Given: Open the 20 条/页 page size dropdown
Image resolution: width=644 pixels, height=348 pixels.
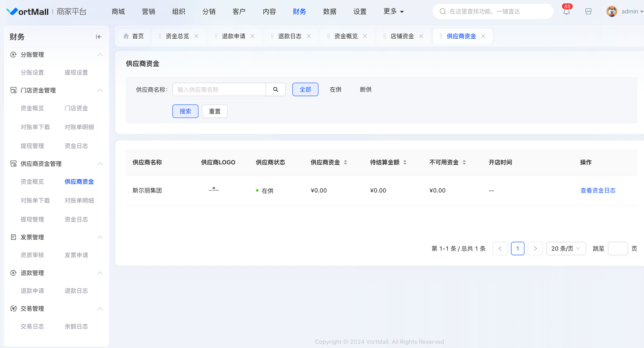Looking at the screenshot, I should point(566,249).
